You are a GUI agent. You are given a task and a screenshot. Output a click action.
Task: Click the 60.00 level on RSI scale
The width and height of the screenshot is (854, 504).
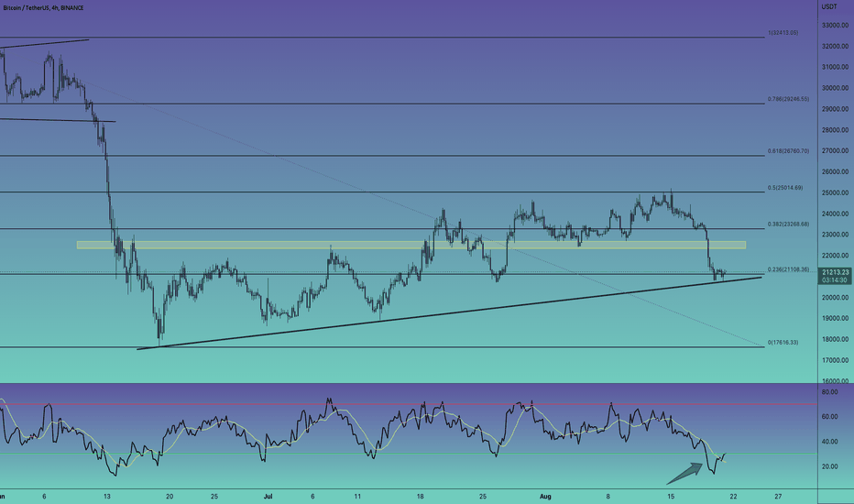[829, 417]
